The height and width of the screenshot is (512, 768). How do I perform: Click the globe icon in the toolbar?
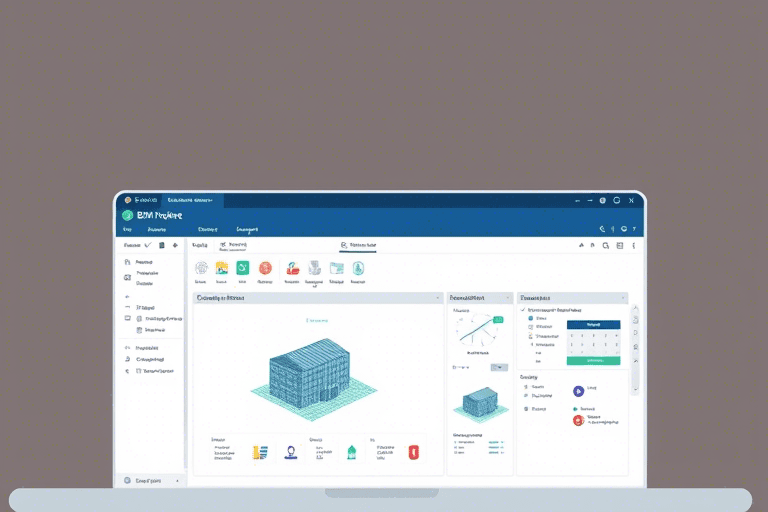pos(201,268)
